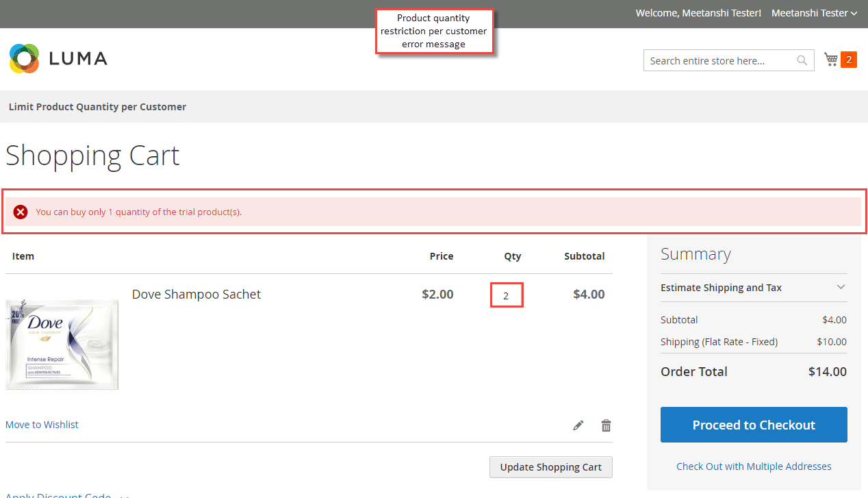Open the Dove Shampoo Sachet product page
Viewport: 868px width, 498px height.
(196, 294)
